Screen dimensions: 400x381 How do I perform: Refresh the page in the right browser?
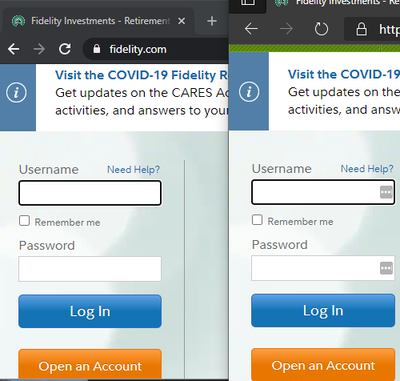pos(321,29)
